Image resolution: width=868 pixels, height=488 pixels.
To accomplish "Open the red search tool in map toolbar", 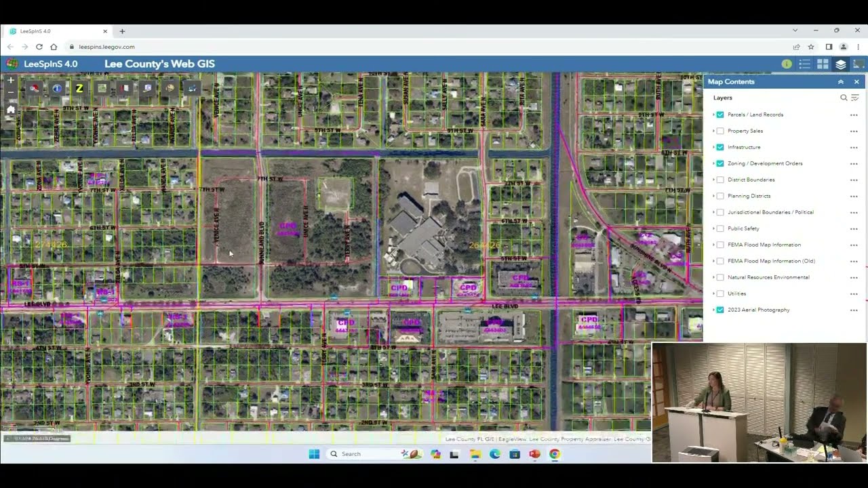I will tap(34, 88).
